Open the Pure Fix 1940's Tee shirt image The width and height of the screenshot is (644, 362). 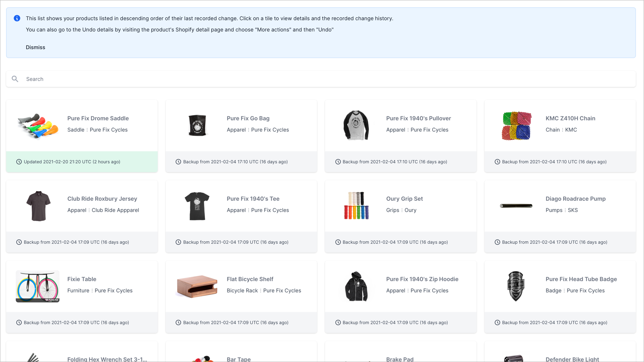pyautogui.click(x=197, y=206)
